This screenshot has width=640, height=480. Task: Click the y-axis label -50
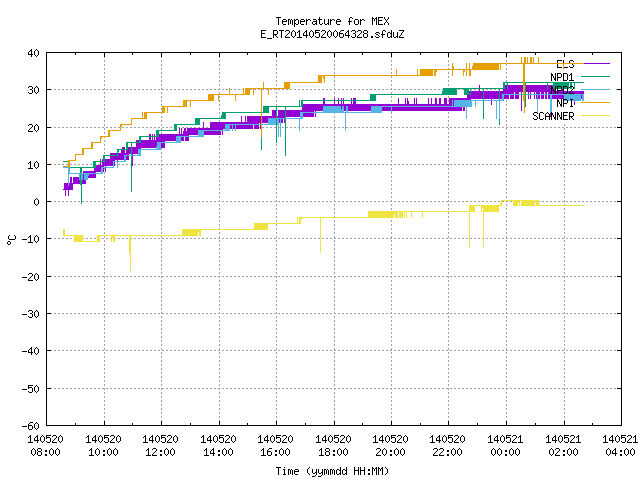click(x=31, y=389)
